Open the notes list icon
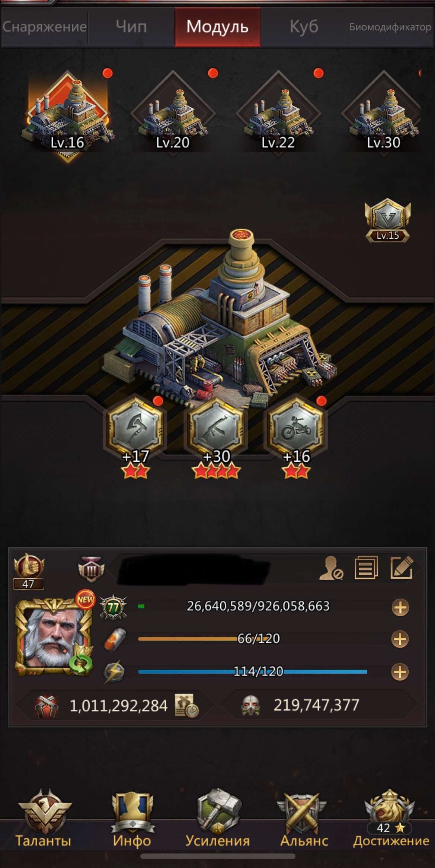The width and height of the screenshot is (435, 868). point(366,568)
